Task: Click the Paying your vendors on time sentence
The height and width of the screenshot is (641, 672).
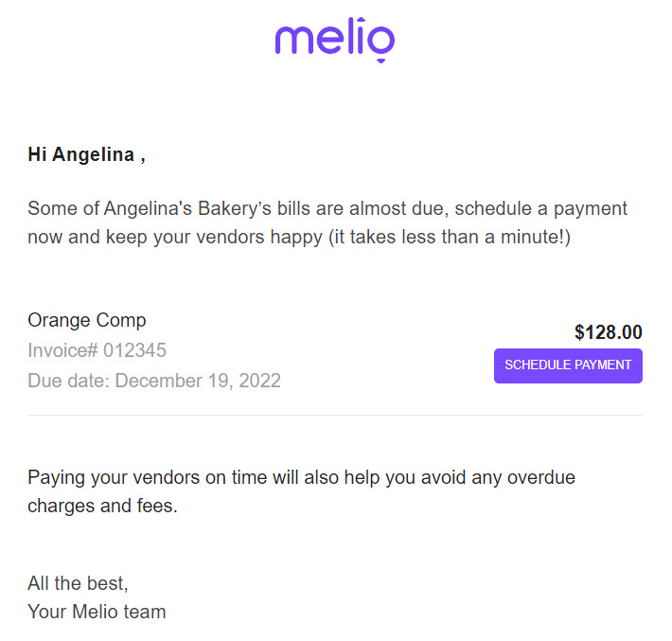Action: [x=301, y=491]
